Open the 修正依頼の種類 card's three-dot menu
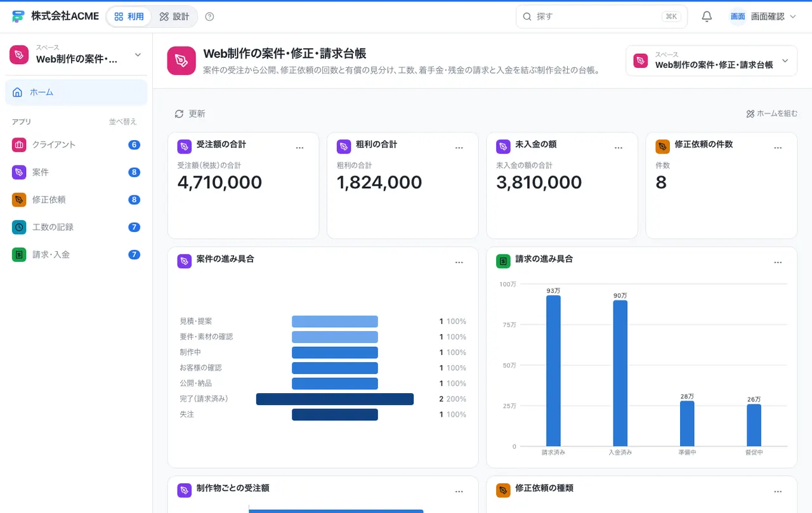The height and width of the screenshot is (513, 812). pyautogui.click(x=778, y=491)
